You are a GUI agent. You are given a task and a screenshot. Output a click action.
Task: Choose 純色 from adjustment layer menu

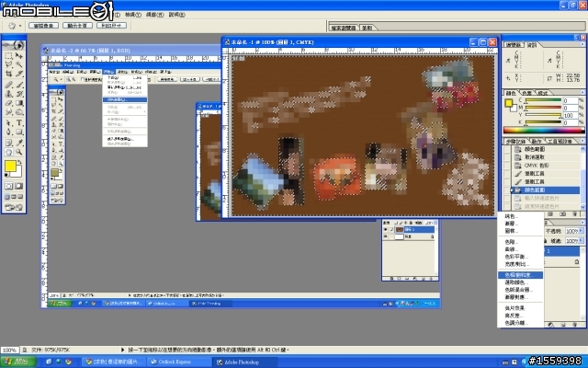tap(521, 216)
